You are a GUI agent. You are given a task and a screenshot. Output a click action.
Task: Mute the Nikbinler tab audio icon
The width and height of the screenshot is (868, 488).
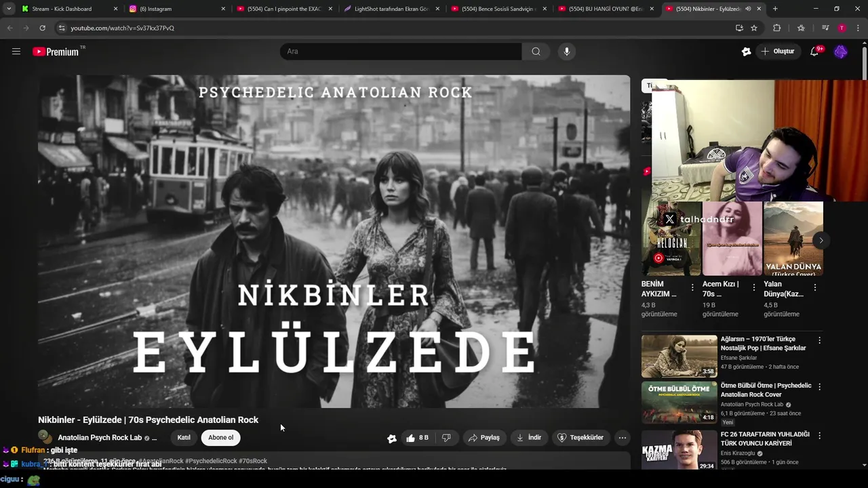(748, 9)
